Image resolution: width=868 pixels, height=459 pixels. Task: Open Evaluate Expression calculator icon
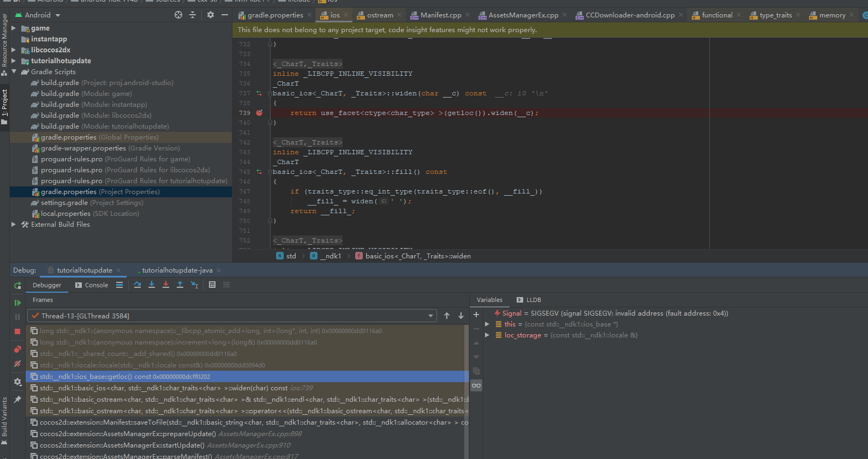coord(212,285)
